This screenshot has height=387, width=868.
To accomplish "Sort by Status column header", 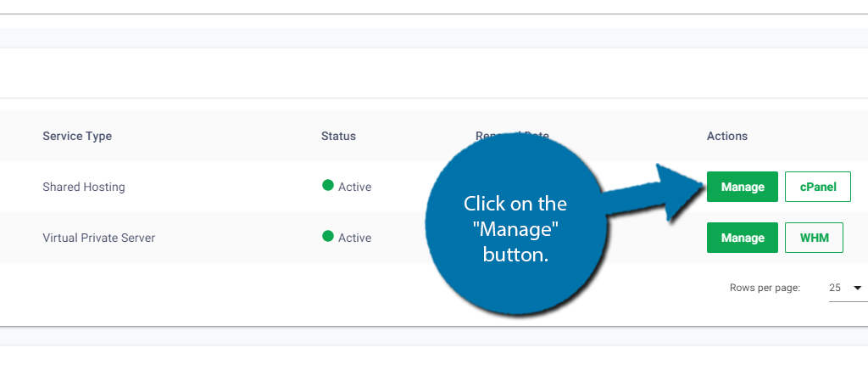I will [338, 136].
